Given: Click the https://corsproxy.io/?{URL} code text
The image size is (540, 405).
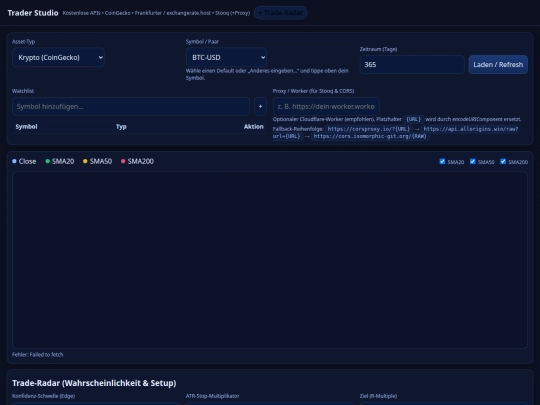Looking at the screenshot, I should [x=368, y=129].
